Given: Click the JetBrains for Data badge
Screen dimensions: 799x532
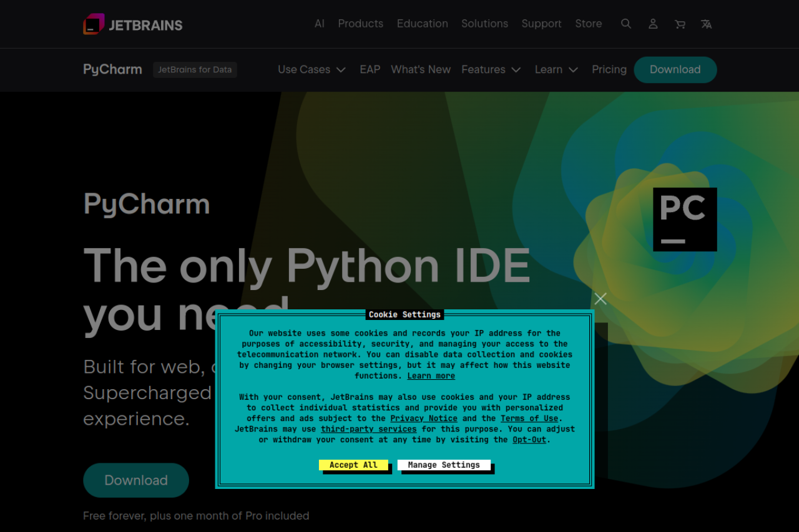Looking at the screenshot, I should (x=195, y=70).
